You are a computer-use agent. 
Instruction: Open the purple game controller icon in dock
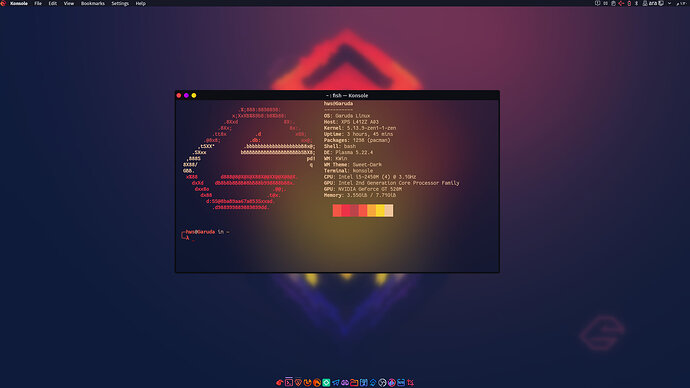click(x=345, y=383)
